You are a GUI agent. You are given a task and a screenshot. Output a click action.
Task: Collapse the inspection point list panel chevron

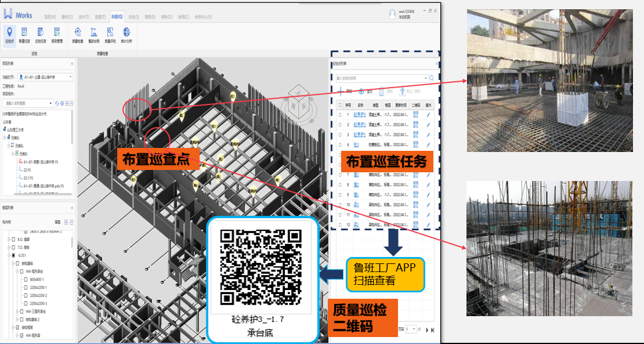point(437,64)
